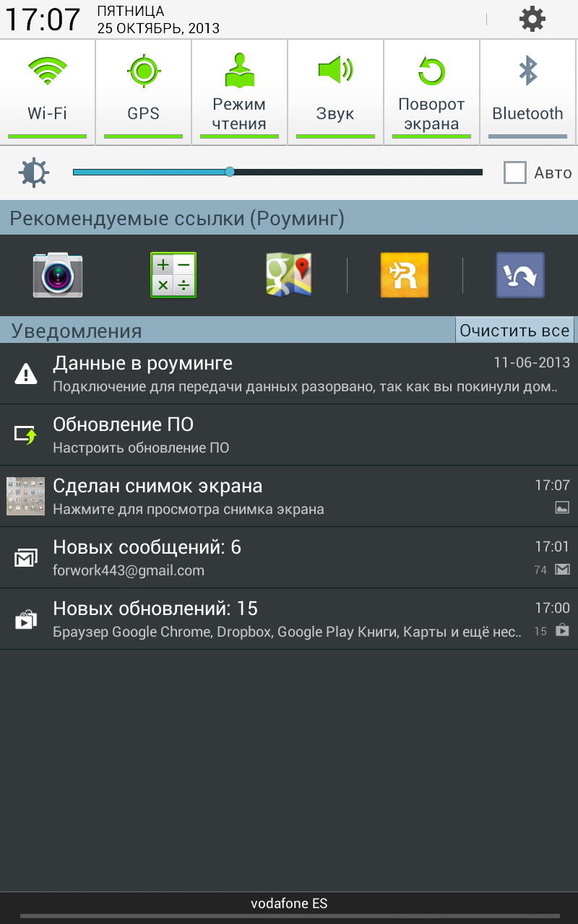Tap the orange roaming app icon

coord(405,275)
